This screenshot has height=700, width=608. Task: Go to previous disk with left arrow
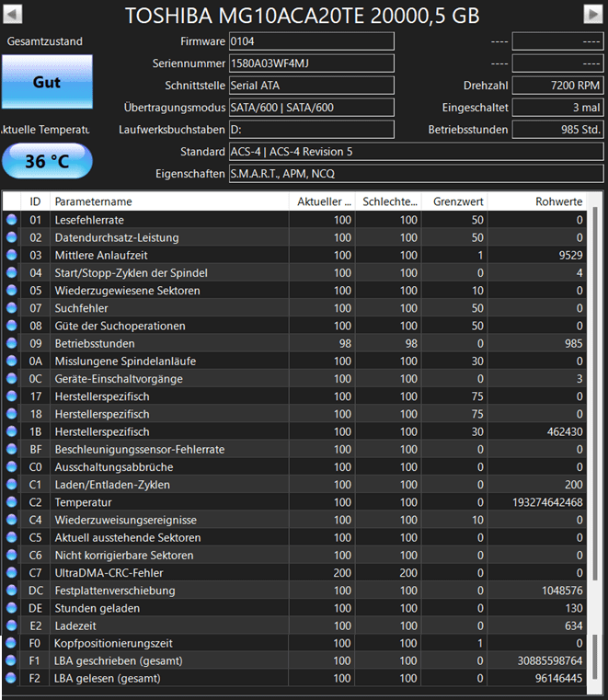13,15
